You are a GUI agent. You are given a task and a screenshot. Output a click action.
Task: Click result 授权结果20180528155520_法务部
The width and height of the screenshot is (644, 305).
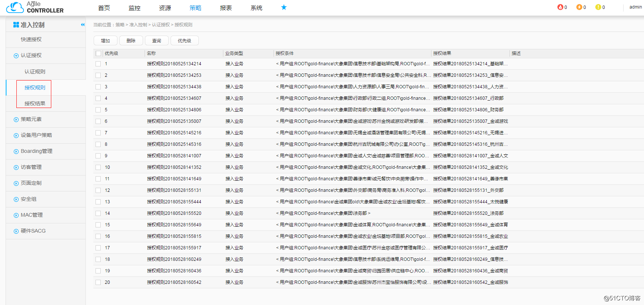click(469, 213)
